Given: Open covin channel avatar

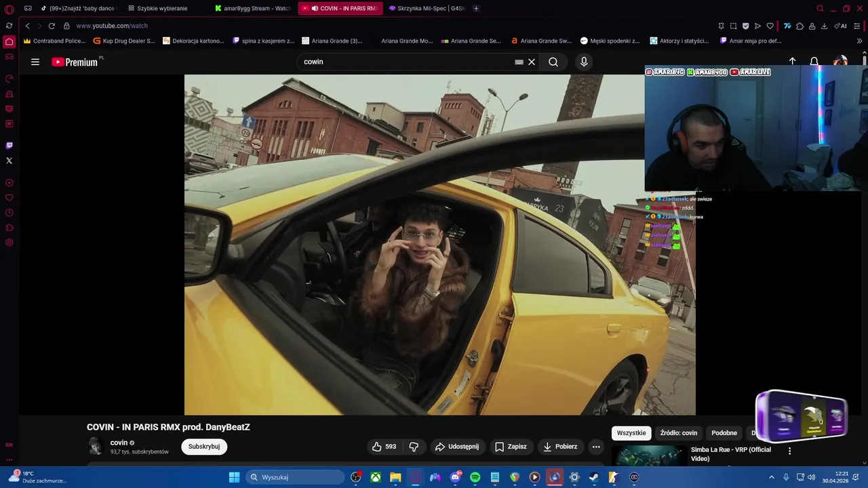Looking at the screenshot, I should point(96,446).
